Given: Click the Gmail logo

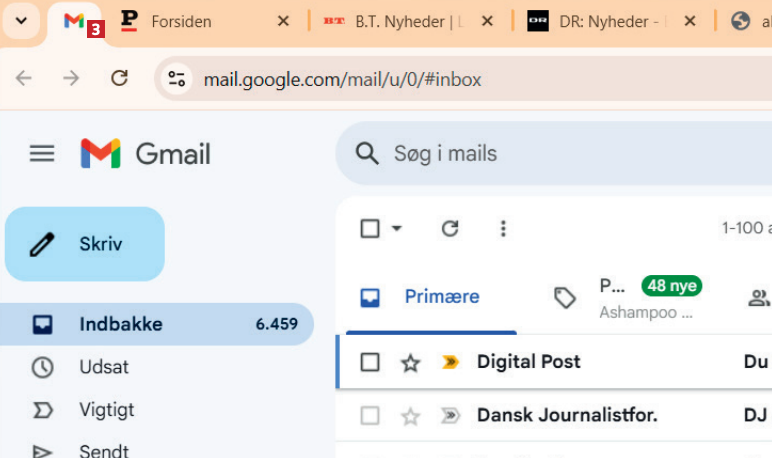Looking at the screenshot, I should tap(145, 154).
